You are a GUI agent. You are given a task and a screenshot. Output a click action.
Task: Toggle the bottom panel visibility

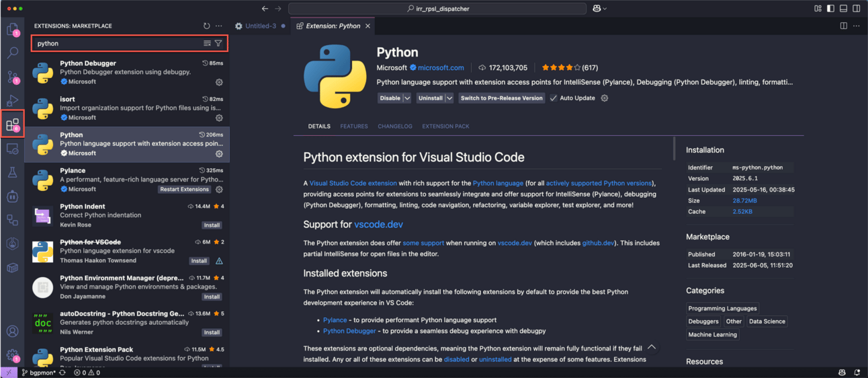coord(843,9)
